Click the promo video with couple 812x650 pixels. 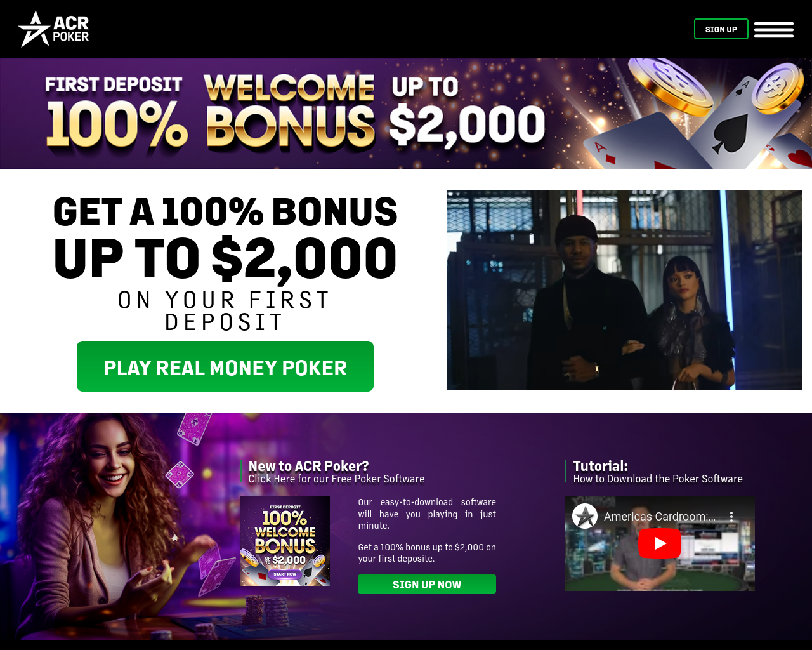coord(624,289)
